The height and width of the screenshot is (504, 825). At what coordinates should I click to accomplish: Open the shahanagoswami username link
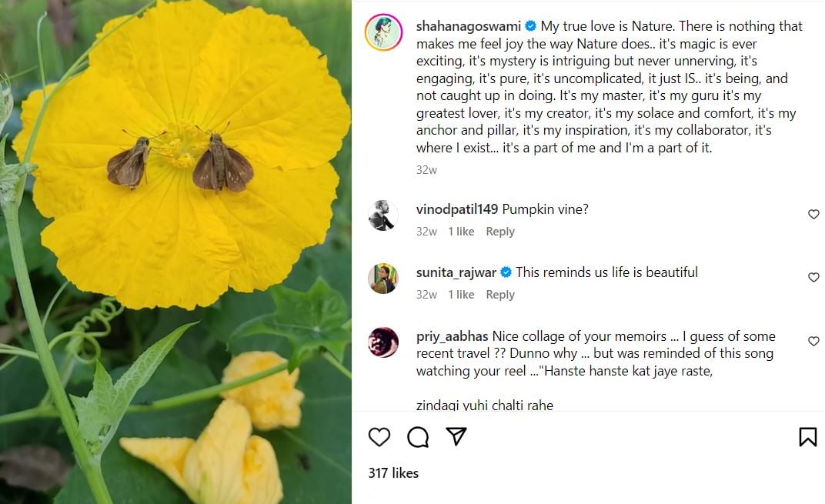pos(468,26)
